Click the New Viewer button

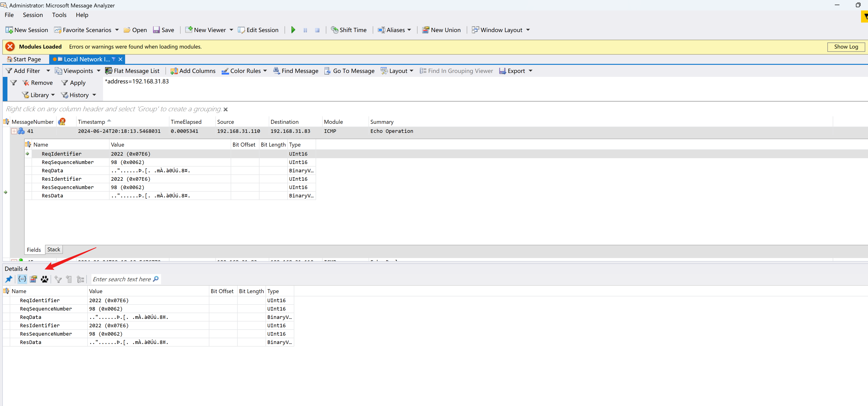[206, 30]
